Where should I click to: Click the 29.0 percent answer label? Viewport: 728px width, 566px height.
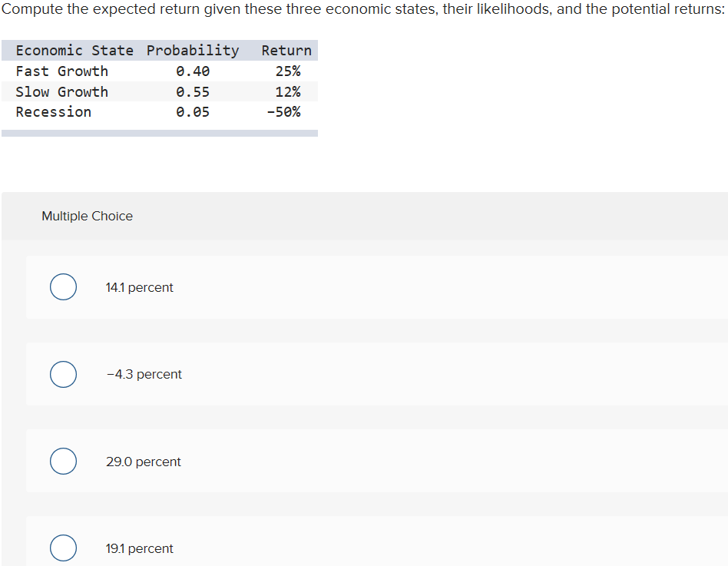(144, 461)
